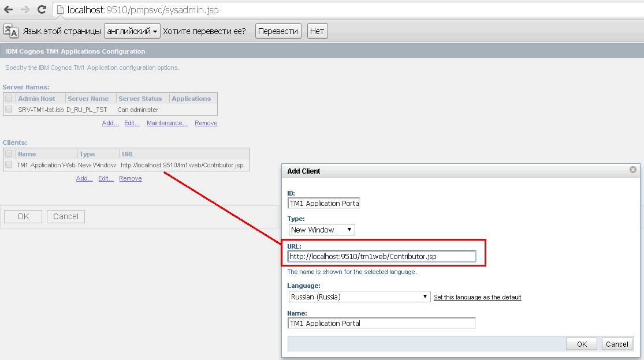Click the 'TM1 Application Web' client name cell

point(46,165)
